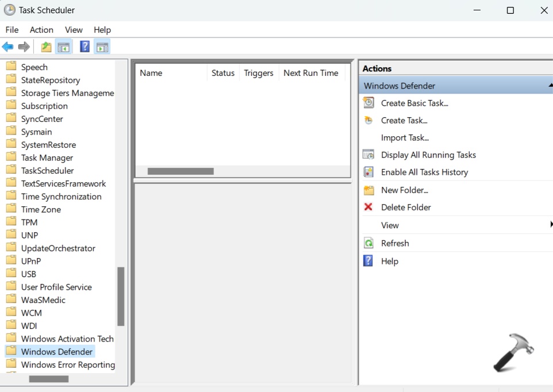Select the SystemRestore folder
This screenshot has height=392, width=553.
48,145
